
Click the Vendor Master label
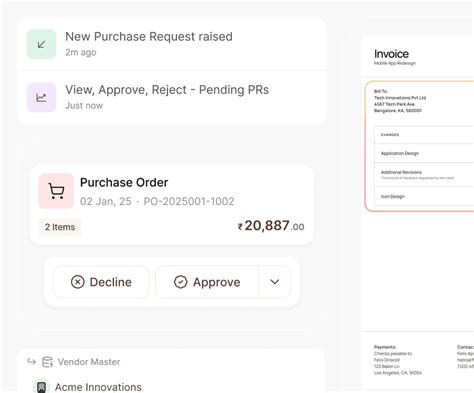89,362
